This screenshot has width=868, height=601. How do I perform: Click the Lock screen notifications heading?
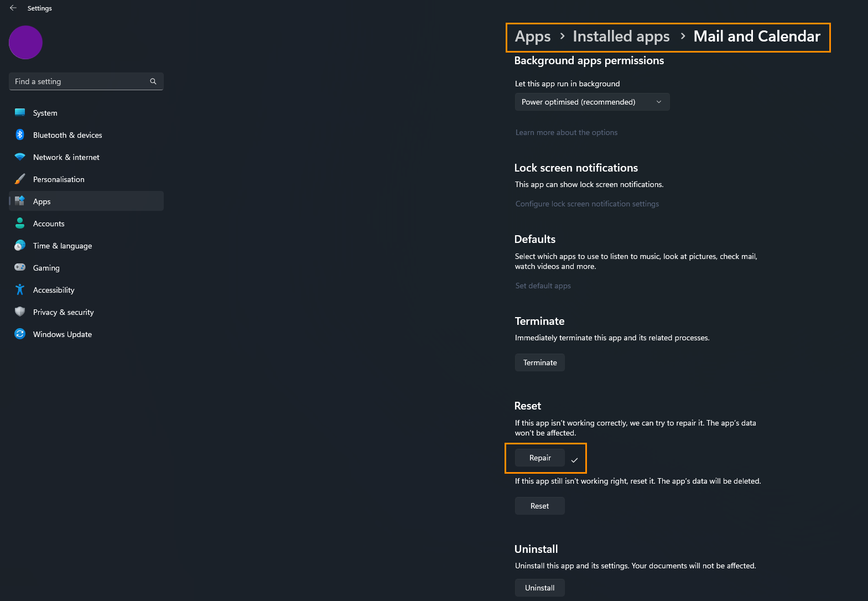(x=576, y=168)
